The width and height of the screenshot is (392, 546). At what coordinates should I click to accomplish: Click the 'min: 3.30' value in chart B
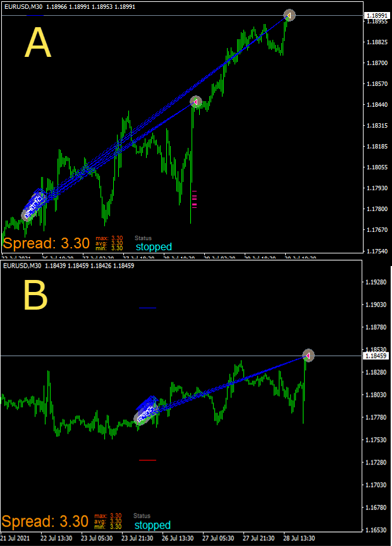107,526
